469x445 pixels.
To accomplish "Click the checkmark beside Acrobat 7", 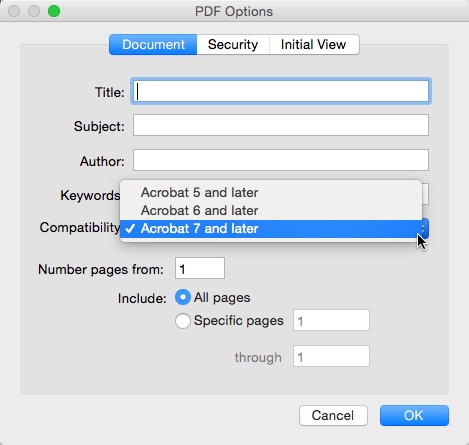I will tap(130, 229).
